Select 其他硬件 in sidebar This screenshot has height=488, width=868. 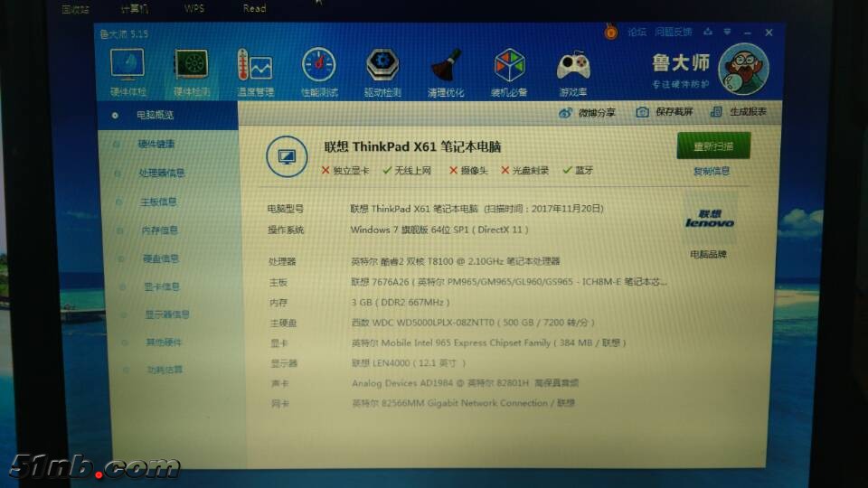pyautogui.click(x=164, y=342)
